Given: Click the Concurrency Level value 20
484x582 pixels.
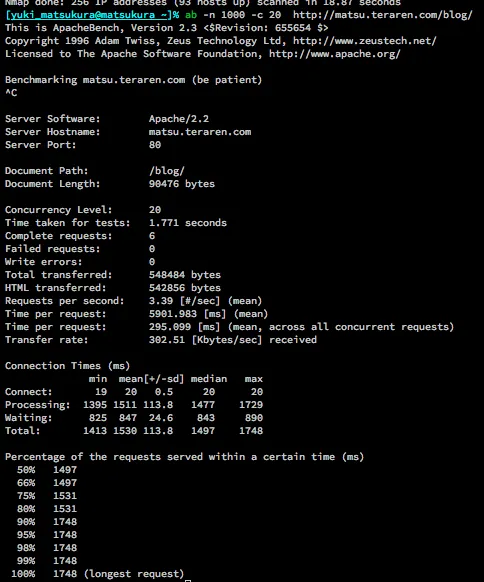Looking at the screenshot, I should click(155, 210).
